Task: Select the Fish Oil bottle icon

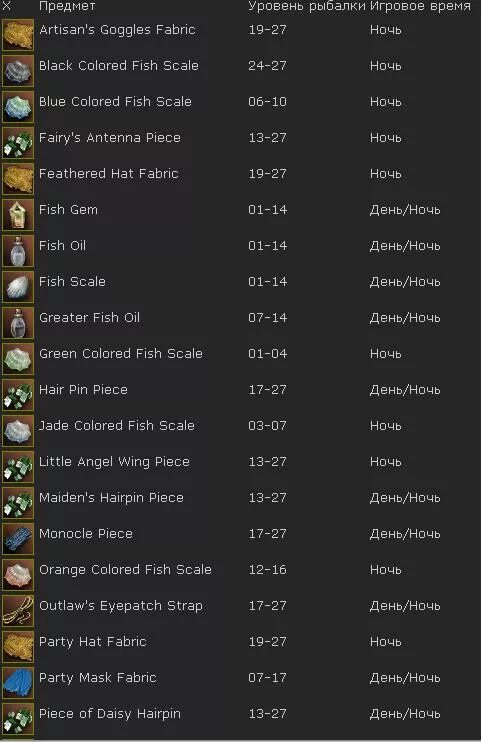Action: pos(18,251)
